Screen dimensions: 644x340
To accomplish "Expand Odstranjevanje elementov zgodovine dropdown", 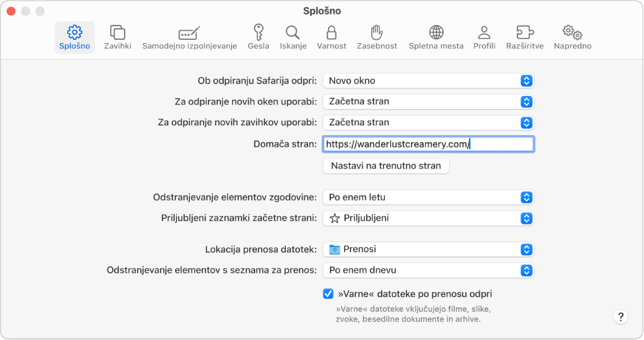I will click(x=428, y=197).
